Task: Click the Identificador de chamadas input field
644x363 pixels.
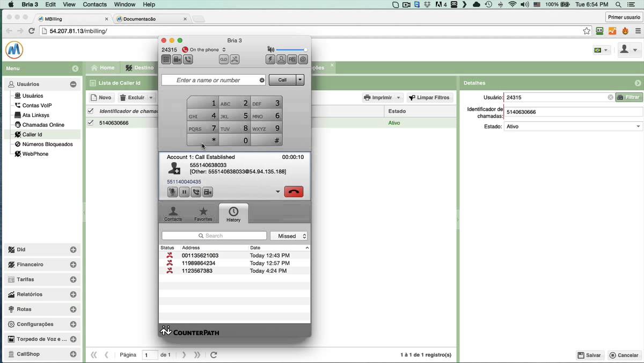Action: coord(573,112)
